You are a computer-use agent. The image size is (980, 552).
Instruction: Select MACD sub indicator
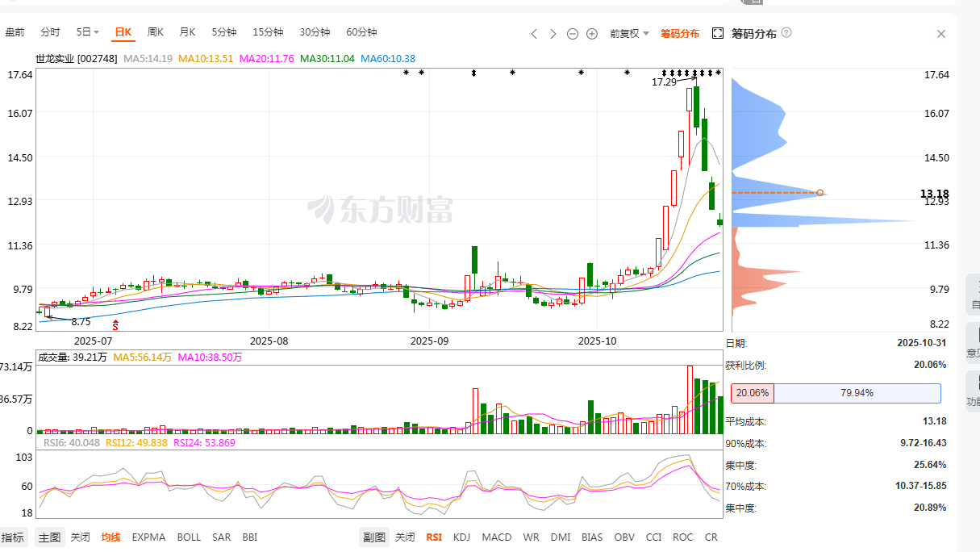(x=497, y=537)
